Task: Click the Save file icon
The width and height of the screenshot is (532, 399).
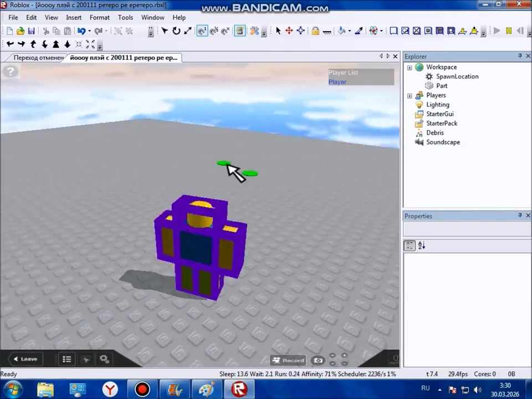Action: [32, 31]
